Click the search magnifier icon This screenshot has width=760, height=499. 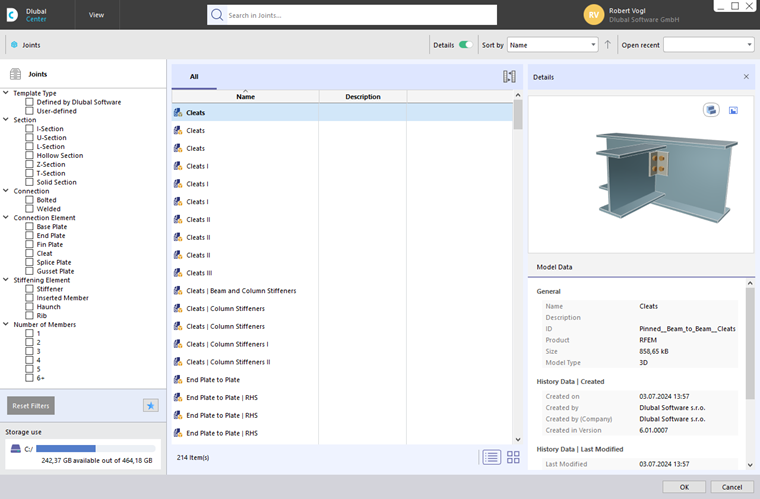click(x=217, y=15)
